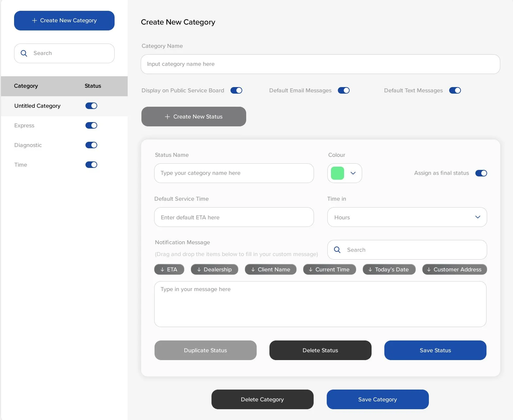Focus the Status Name input field

click(x=234, y=173)
